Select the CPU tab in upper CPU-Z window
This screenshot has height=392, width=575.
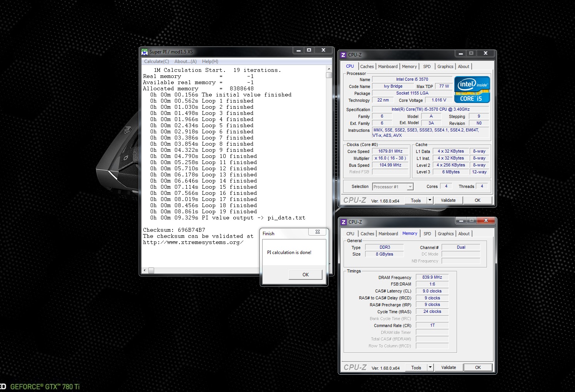(350, 66)
